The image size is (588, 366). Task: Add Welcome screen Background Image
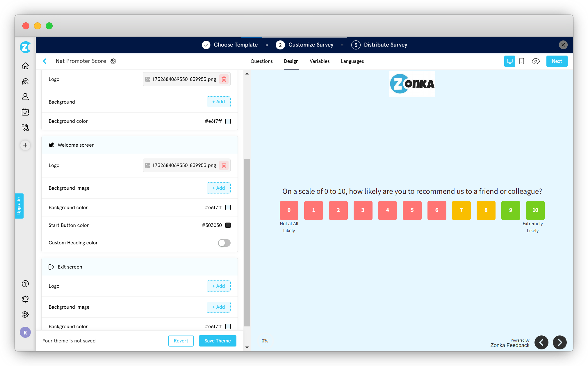pos(219,188)
